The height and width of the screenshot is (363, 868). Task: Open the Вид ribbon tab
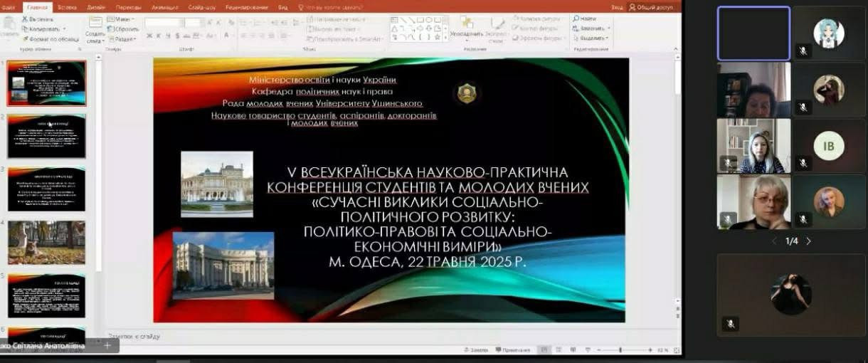282,6
